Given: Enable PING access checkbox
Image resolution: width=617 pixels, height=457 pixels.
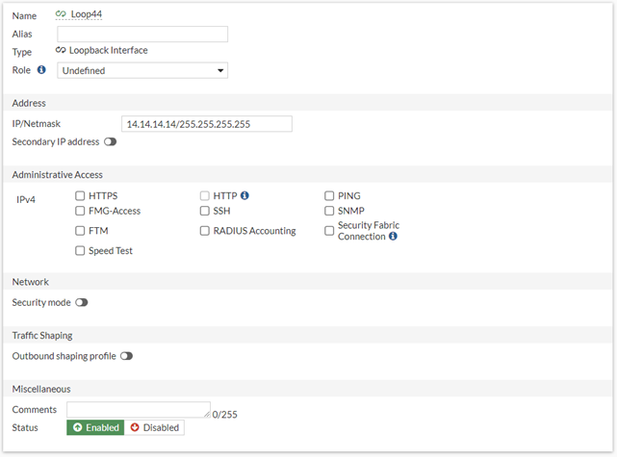Looking at the screenshot, I should pyautogui.click(x=330, y=196).
